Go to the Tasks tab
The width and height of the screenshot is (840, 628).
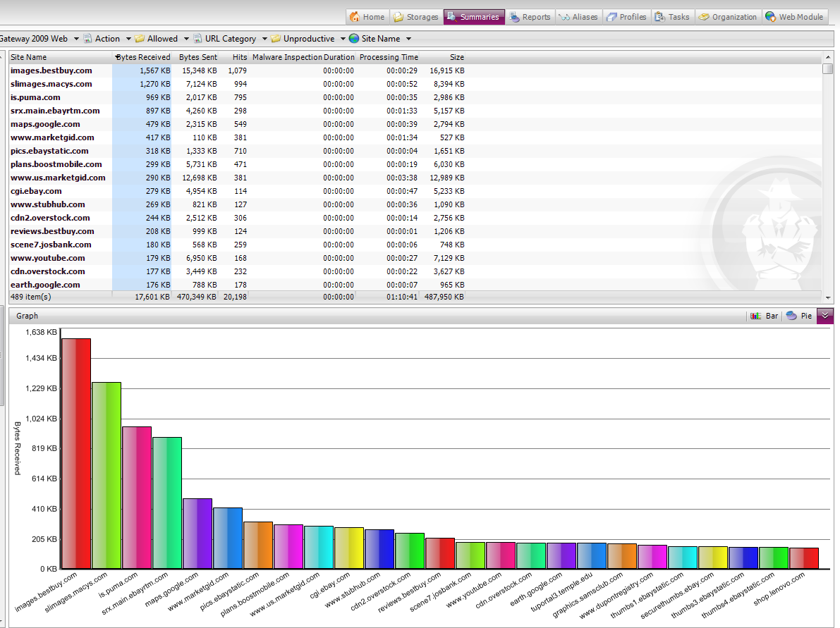(672, 17)
